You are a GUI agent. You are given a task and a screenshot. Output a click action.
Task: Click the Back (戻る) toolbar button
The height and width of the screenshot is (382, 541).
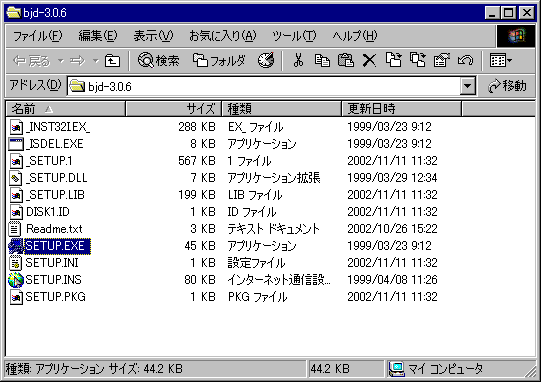point(31,61)
